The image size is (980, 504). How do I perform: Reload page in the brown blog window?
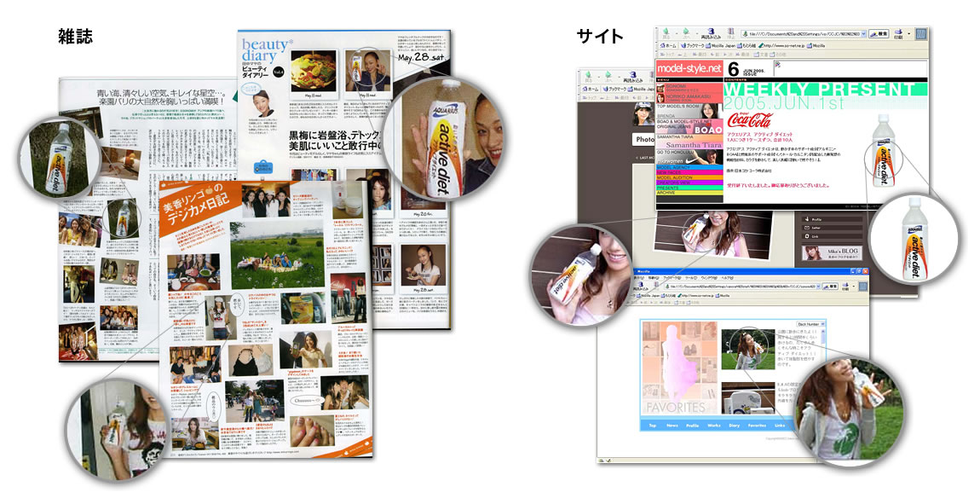pyautogui.click(x=633, y=76)
